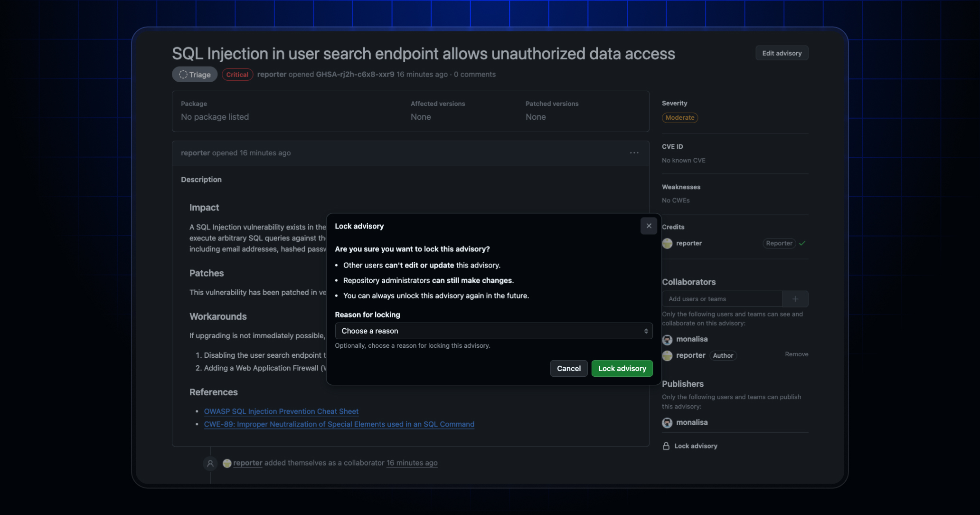
Task: Open the three-dot menu on reporter's comment
Action: point(634,153)
